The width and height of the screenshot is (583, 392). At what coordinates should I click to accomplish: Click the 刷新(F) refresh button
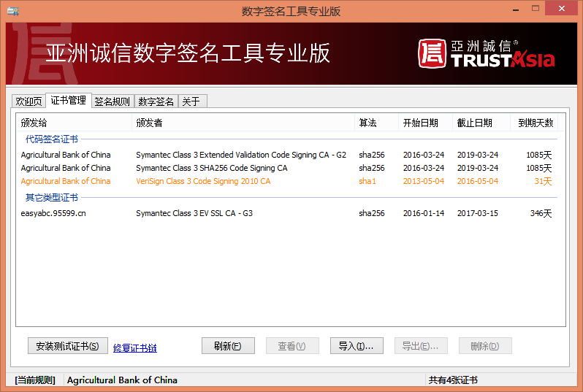[x=228, y=346]
